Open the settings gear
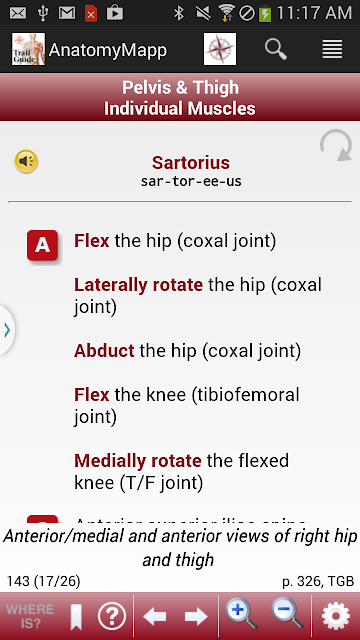Viewport: 360px width, 640px height. click(x=336, y=616)
